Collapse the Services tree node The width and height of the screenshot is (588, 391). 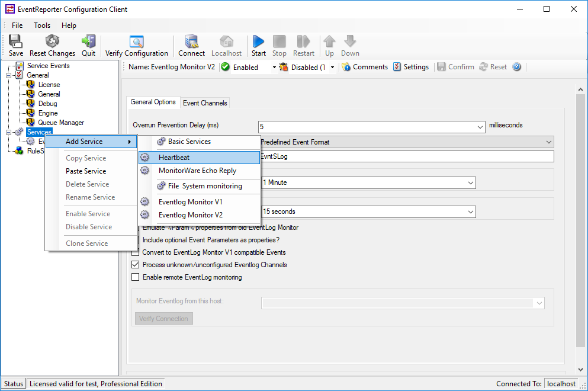9,132
